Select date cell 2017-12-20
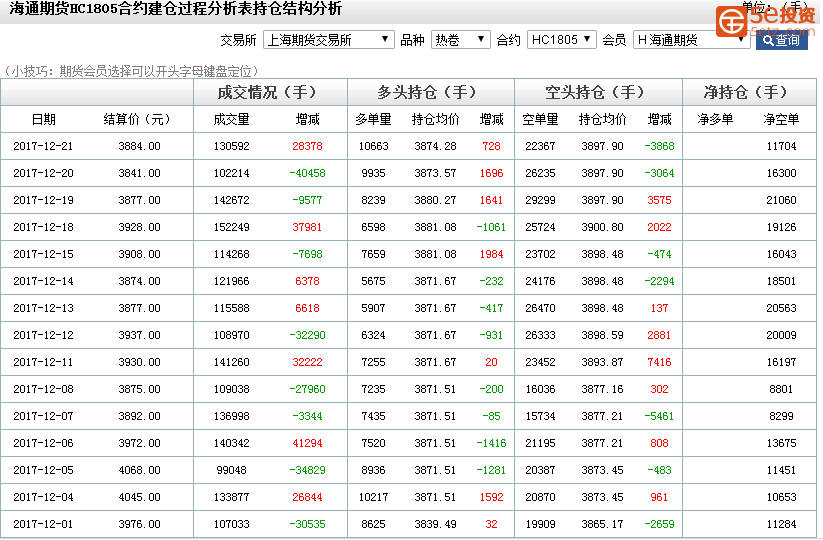The height and width of the screenshot is (540, 823). pyautogui.click(x=43, y=173)
